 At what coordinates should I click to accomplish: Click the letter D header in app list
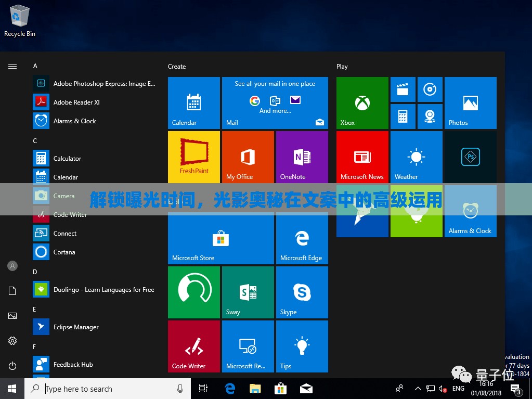(x=35, y=272)
